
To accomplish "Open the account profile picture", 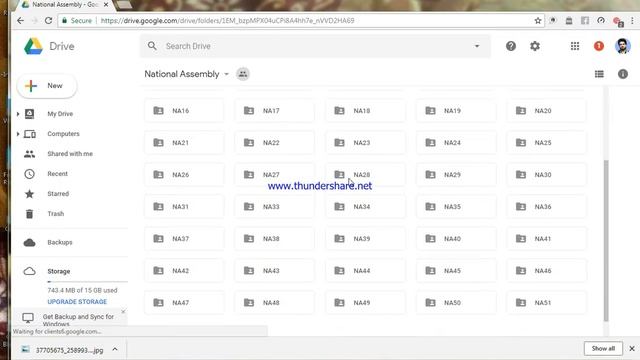I will [622, 46].
